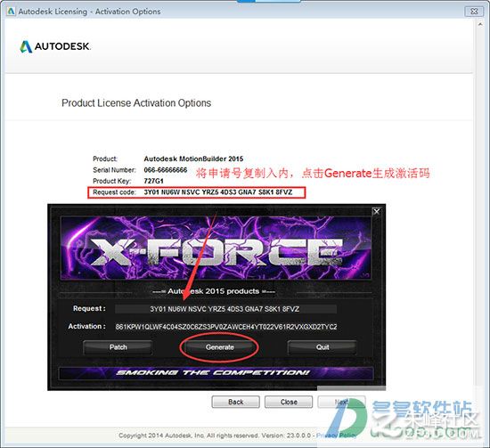This screenshot has height=448, width=490.
Task: Click the Request code value text
Action: [x=217, y=192]
